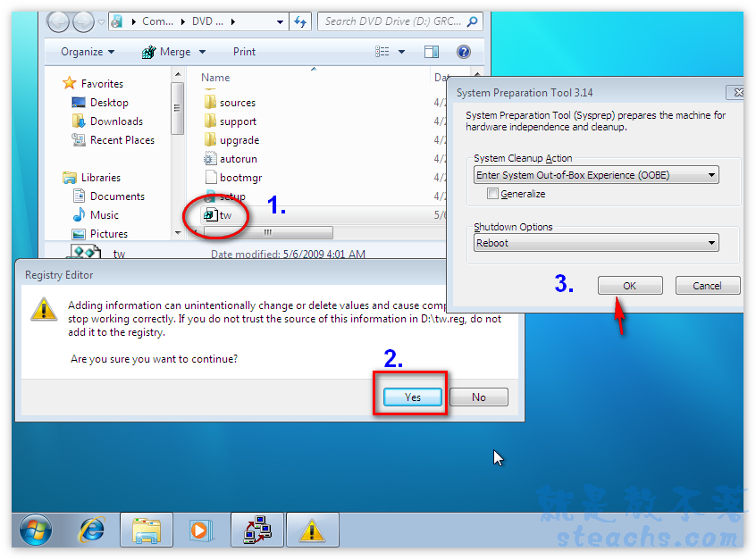Screen dimensions: 756x560
Task: Open Windows Media Player from taskbar
Action: [200, 530]
